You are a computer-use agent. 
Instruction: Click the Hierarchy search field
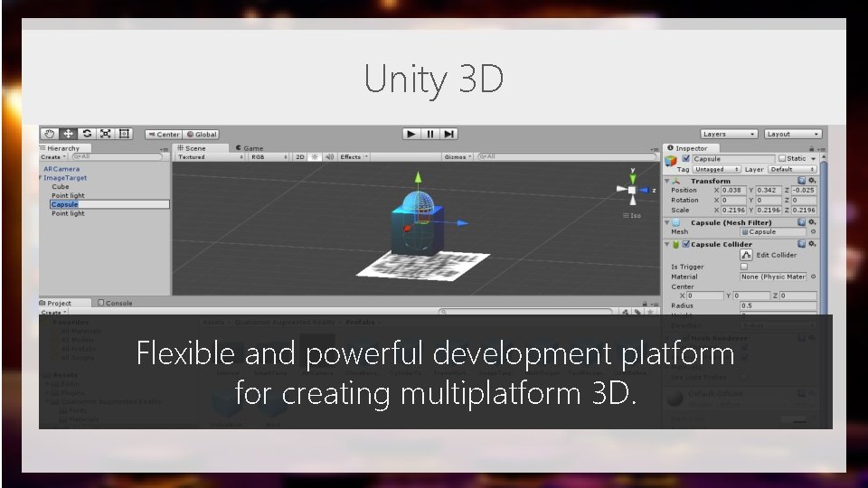click(118, 157)
